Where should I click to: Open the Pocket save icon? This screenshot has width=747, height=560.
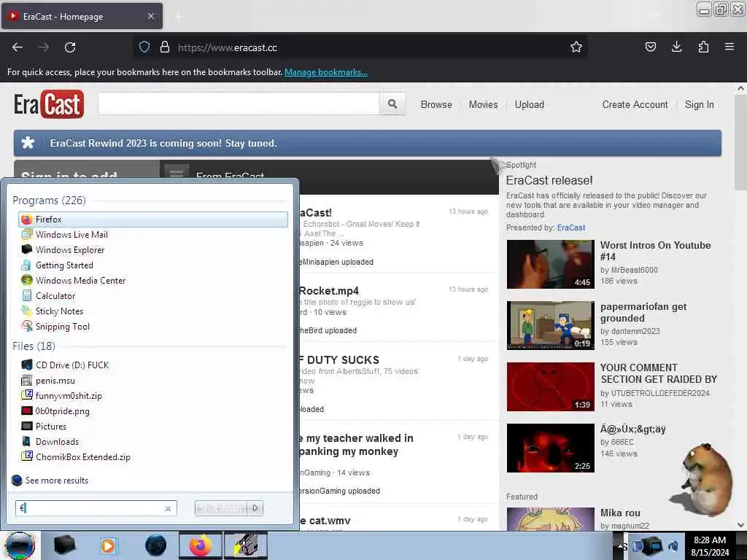tap(650, 47)
